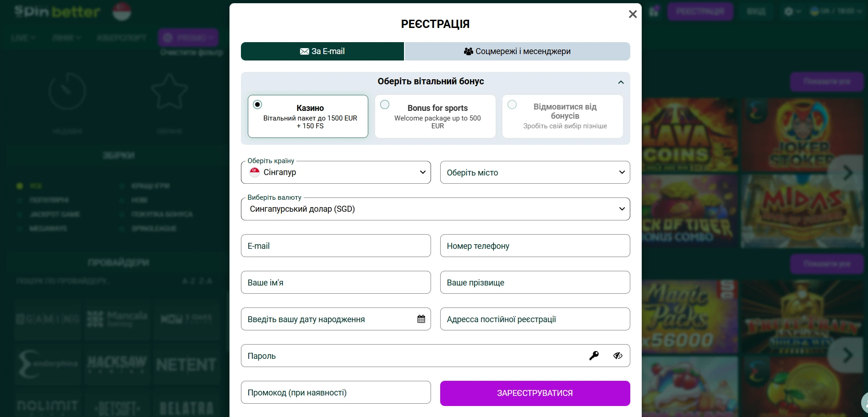Toggle password visibility eye icon
868x417 pixels.
618,356
